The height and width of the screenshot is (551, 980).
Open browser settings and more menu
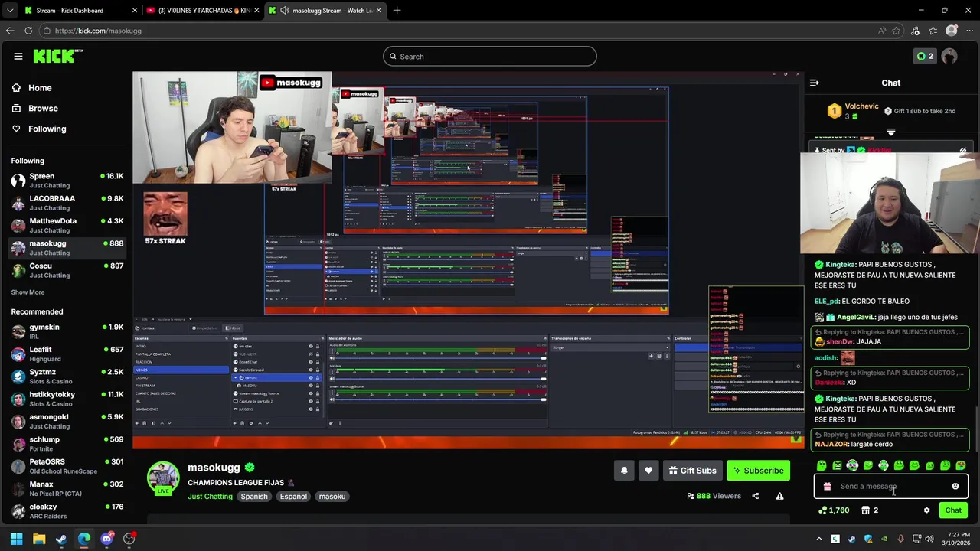coord(969,31)
